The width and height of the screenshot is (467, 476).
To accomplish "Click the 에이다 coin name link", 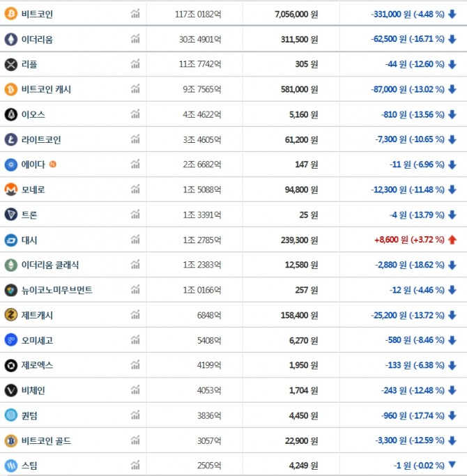I will 33,164.
